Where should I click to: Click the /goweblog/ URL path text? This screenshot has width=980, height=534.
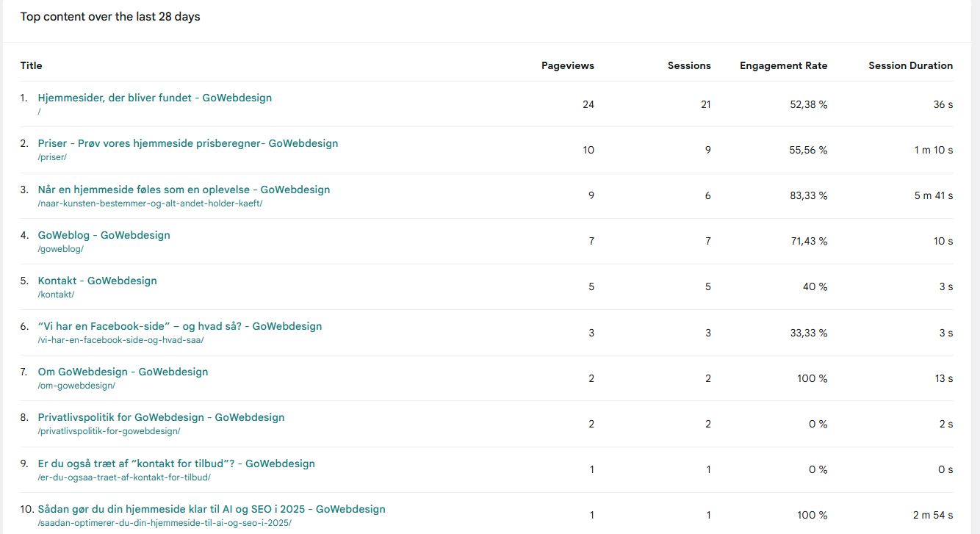pos(60,249)
